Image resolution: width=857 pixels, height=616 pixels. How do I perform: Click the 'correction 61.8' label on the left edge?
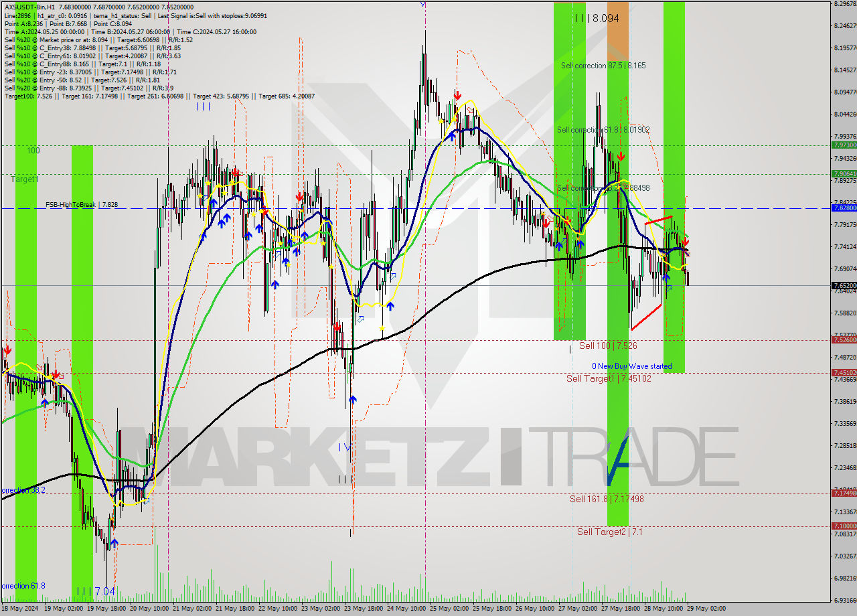pos(23,586)
